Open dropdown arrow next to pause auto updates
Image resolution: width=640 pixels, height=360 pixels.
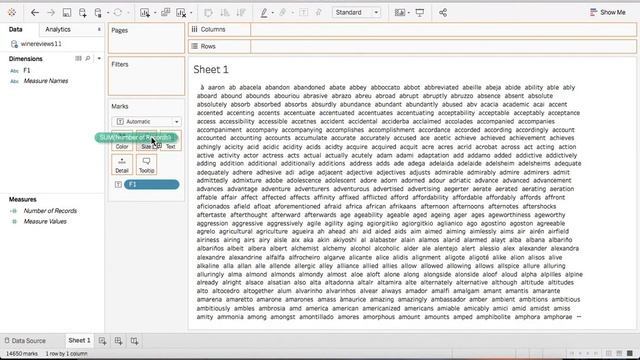tap(107, 13)
